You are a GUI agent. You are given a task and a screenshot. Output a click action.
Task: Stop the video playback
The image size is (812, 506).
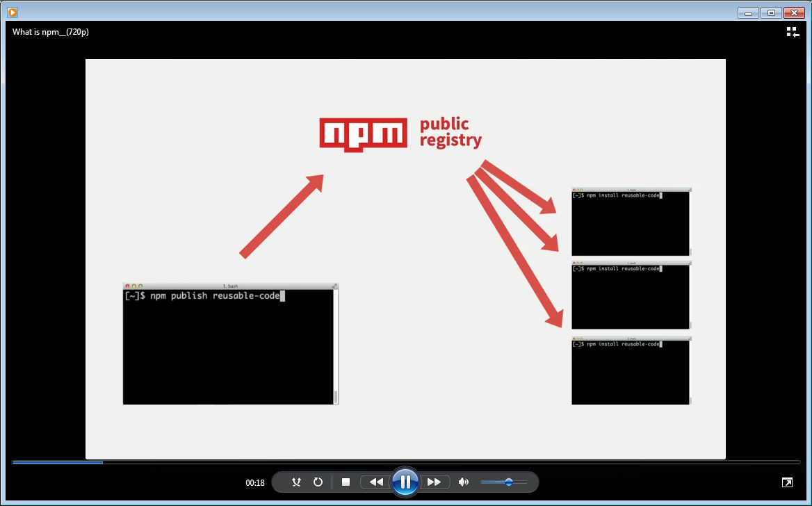[x=346, y=482]
